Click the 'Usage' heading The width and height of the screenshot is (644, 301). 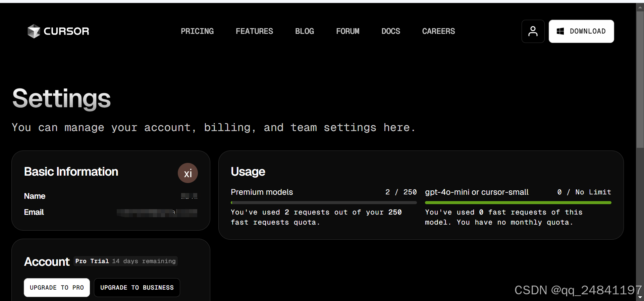248,172
